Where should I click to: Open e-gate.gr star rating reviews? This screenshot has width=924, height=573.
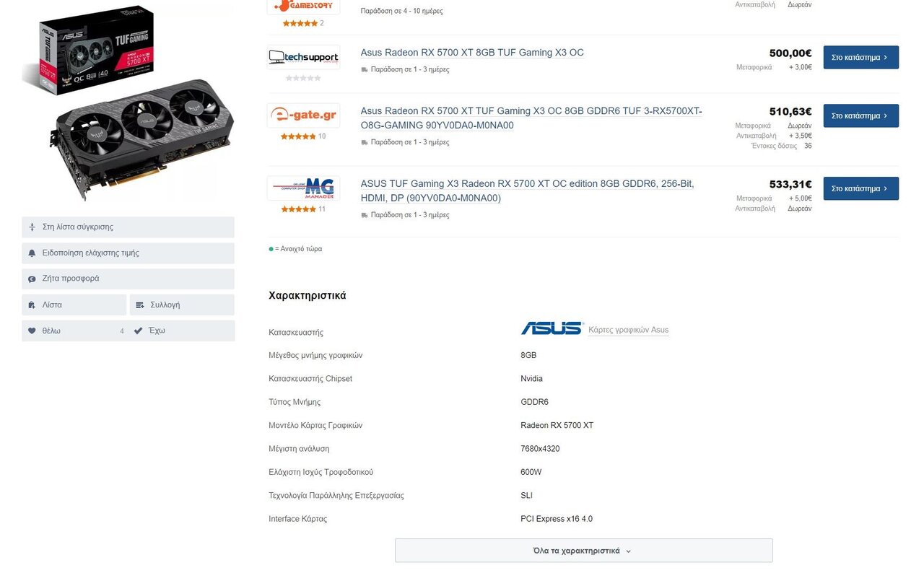303,136
